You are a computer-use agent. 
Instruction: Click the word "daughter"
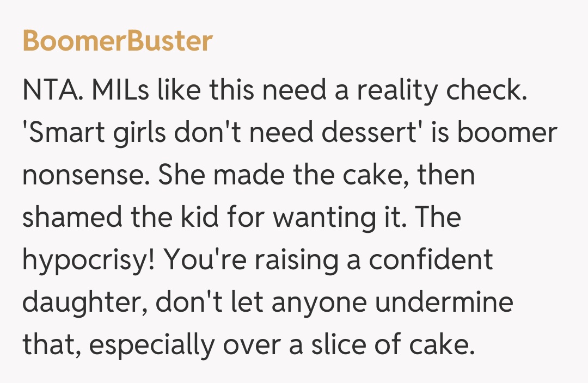coord(84,302)
